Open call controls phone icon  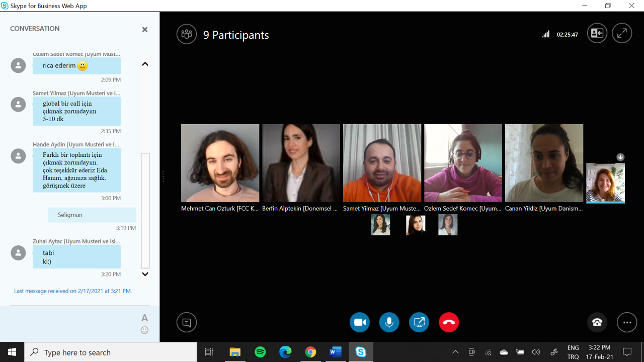[x=597, y=322]
